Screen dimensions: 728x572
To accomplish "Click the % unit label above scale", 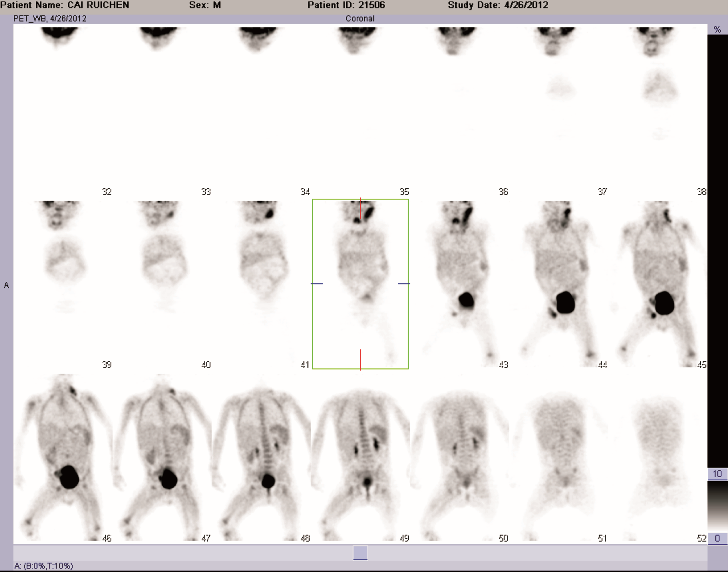I will click(717, 30).
